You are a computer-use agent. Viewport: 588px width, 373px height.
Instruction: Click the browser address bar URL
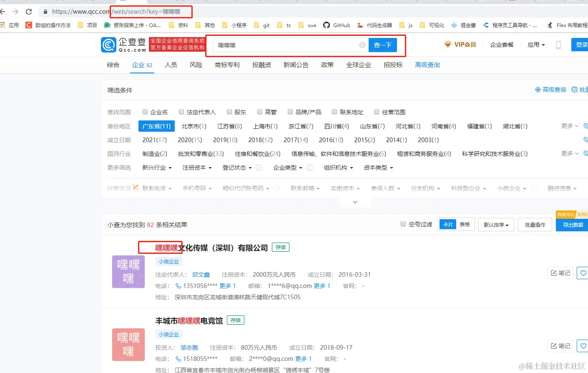[116, 12]
